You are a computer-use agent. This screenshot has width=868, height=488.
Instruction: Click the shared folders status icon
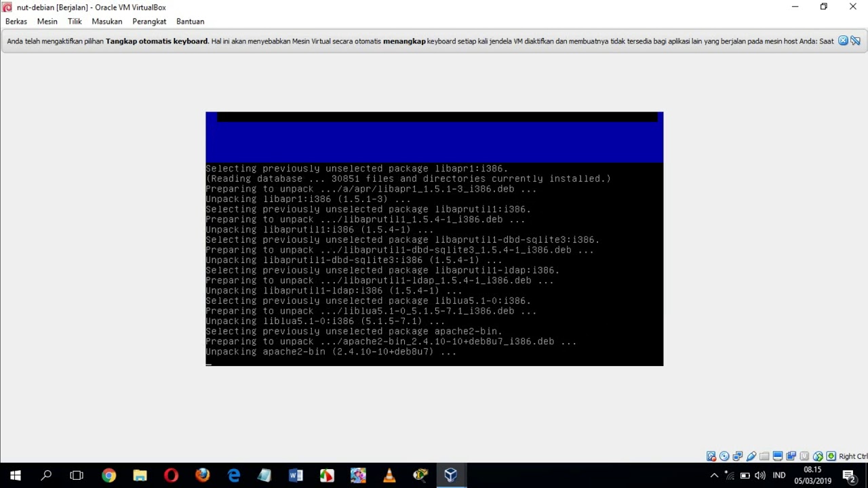(764, 456)
